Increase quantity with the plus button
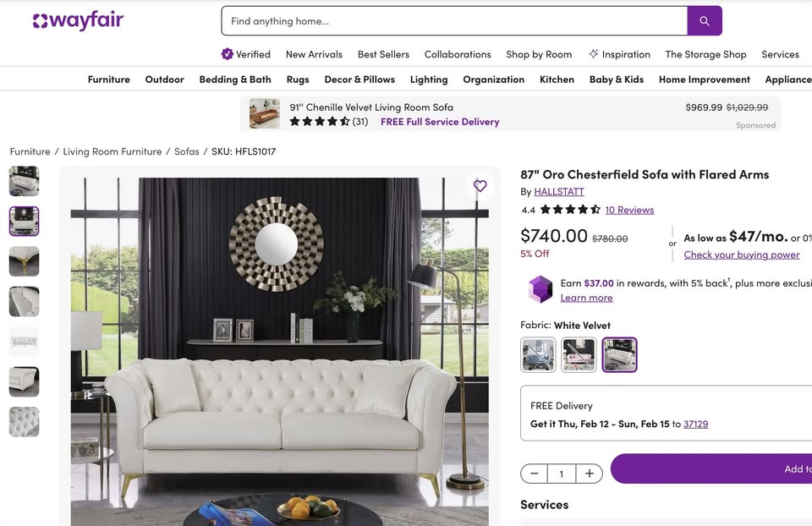 tap(590, 474)
